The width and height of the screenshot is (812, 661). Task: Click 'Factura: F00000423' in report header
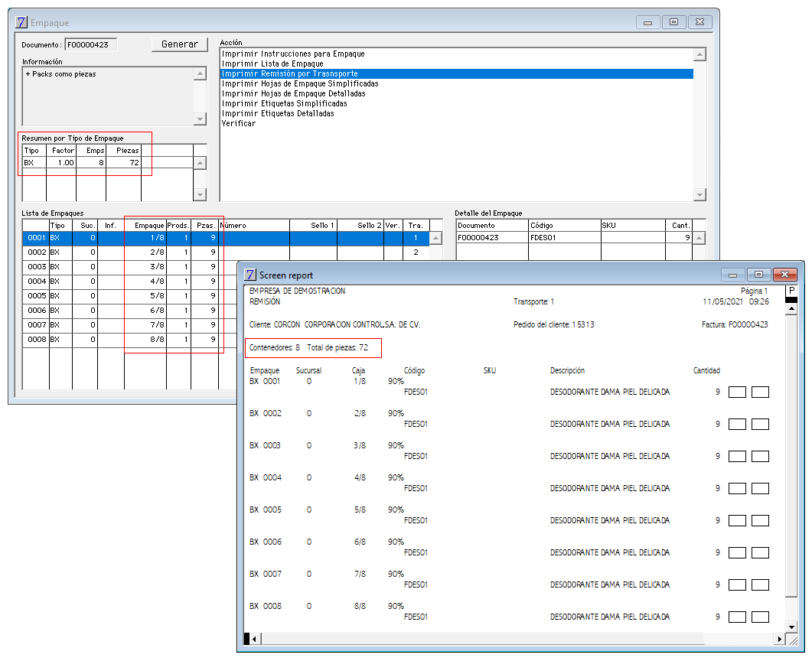pos(735,324)
